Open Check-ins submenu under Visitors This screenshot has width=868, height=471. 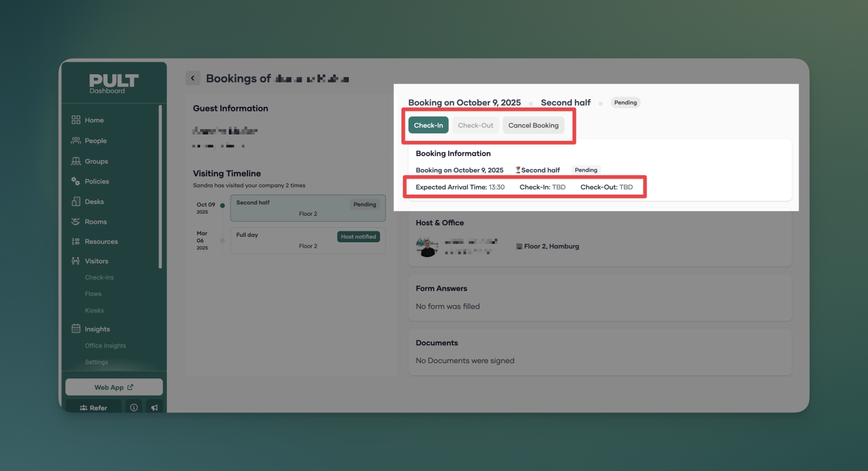[x=99, y=278]
